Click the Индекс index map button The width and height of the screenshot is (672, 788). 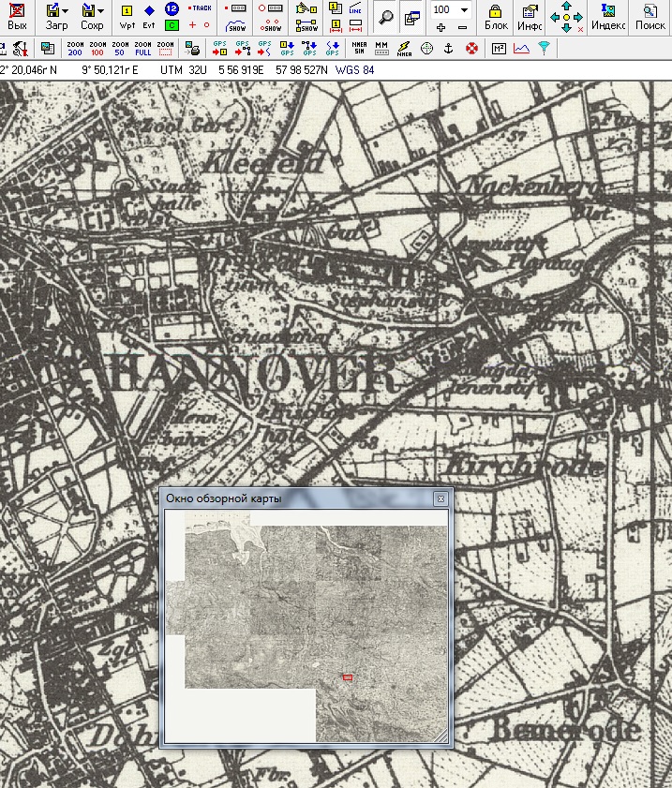[608, 16]
